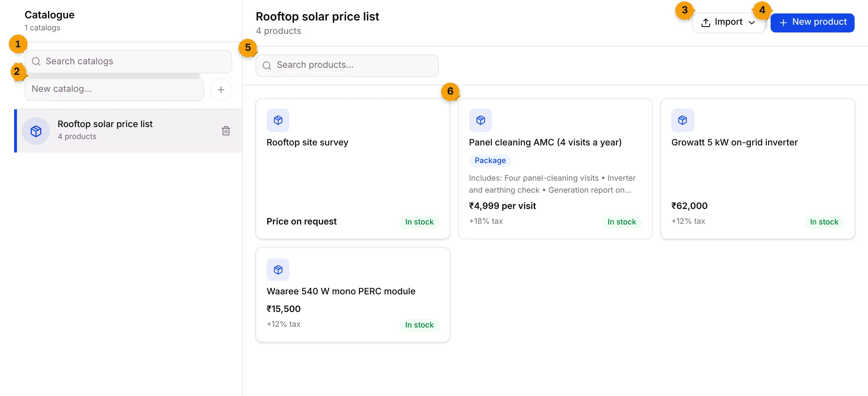Delete the Rooftop solar price list catalog
This screenshot has width=868, height=396.
[226, 131]
